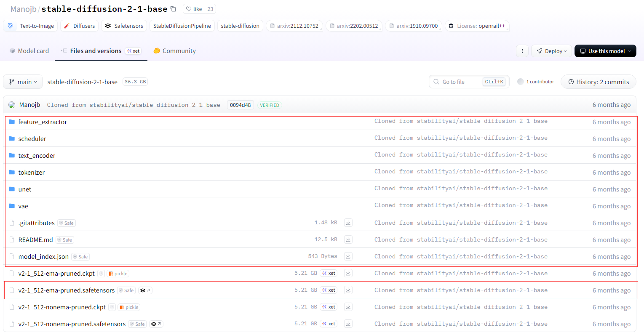The height and width of the screenshot is (335, 644).
Task: Open the main branch dropdown
Action: pyautogui.click(x=23, y=82)
